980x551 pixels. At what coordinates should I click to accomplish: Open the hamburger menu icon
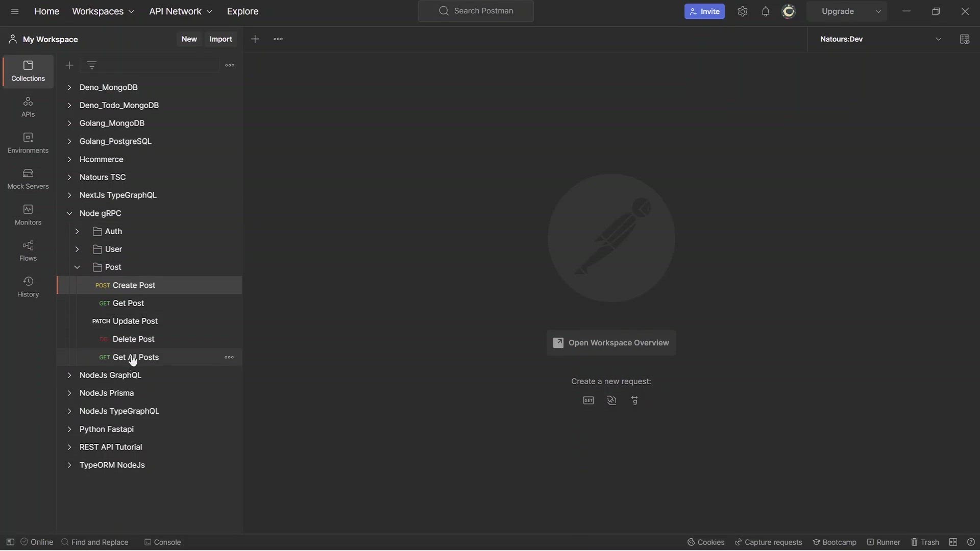point(15,11)
